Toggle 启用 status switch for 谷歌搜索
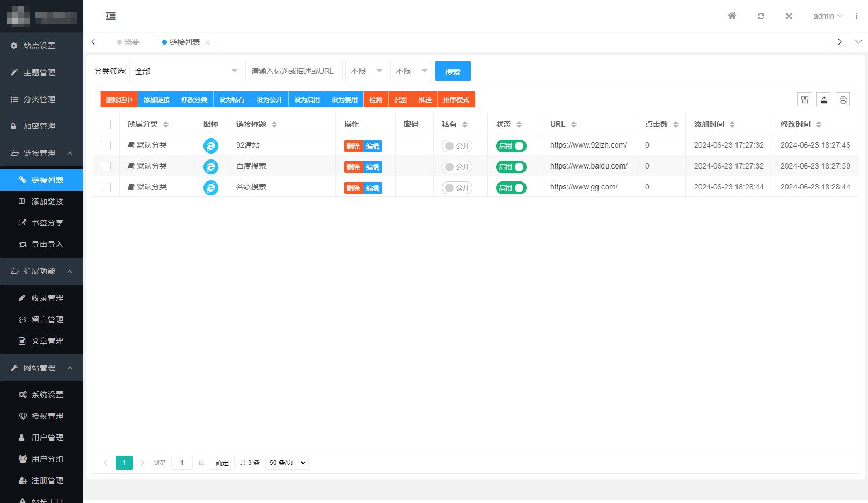Image resolution: width=868 pixels, height=503 pixels. 511,188
